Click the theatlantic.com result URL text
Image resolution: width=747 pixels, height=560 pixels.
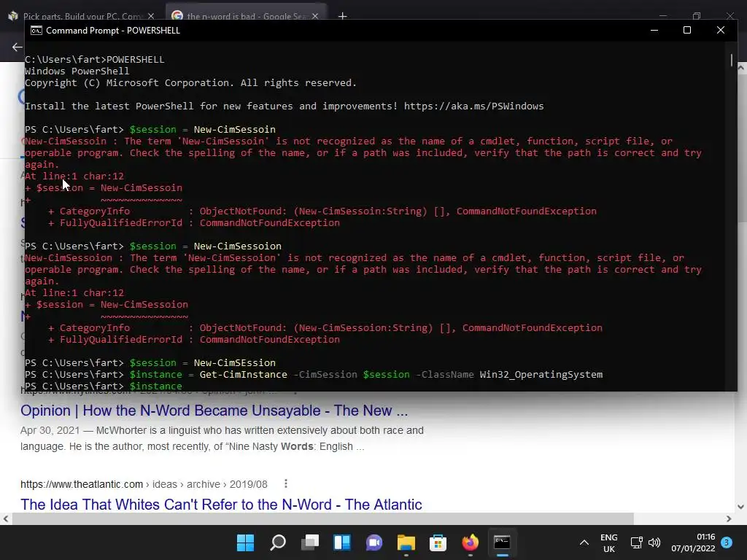pos(144,484)
